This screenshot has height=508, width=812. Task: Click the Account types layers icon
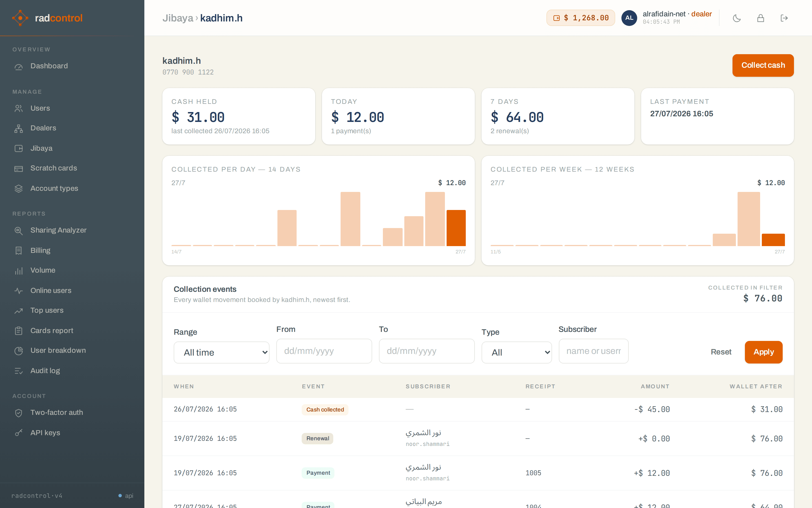tap(18, 189)
